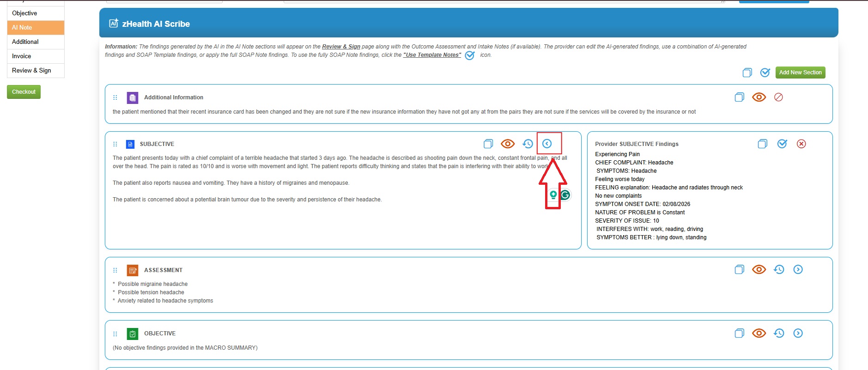Collapse the SUBJECTIVE provider findings panel
868x370 pixels.
click(x=547, y=144)
